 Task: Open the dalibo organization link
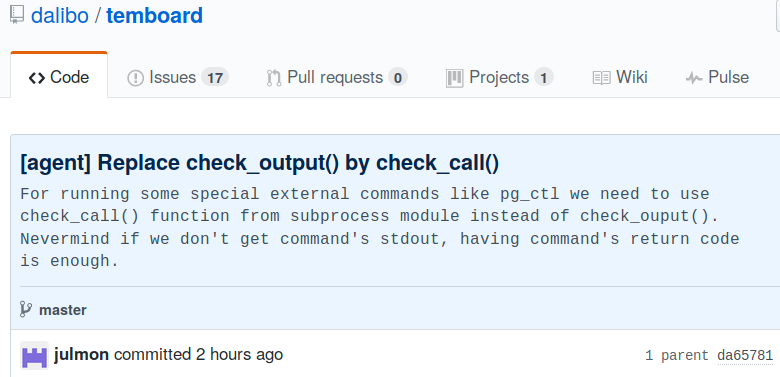60,15
